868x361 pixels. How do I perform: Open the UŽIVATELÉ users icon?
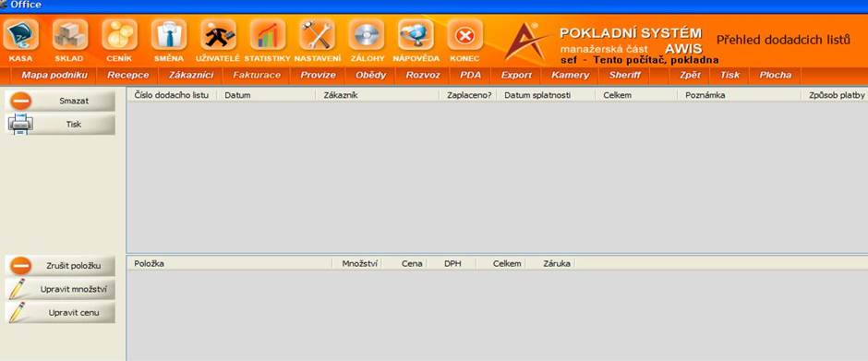point(218,35)
